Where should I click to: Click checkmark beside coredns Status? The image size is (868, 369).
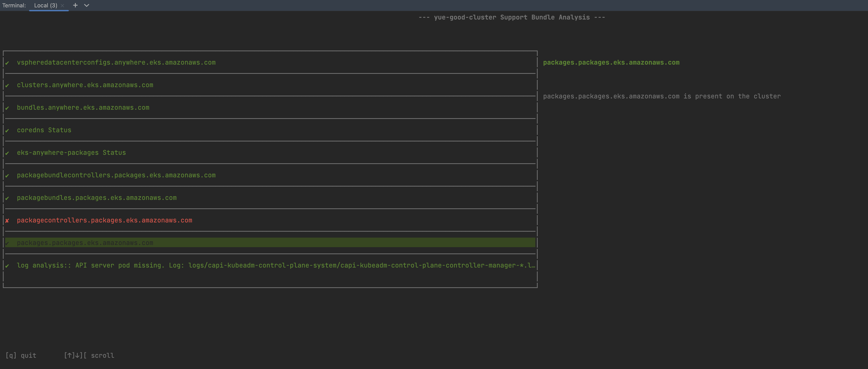pyautogui.click(x=7, y=131)
